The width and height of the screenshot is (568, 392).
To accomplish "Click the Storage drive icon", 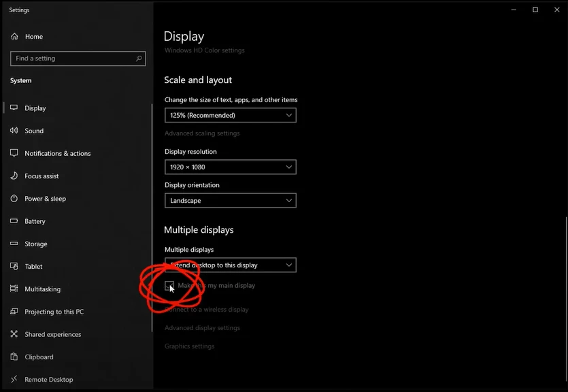I will [x=14, y=244].
